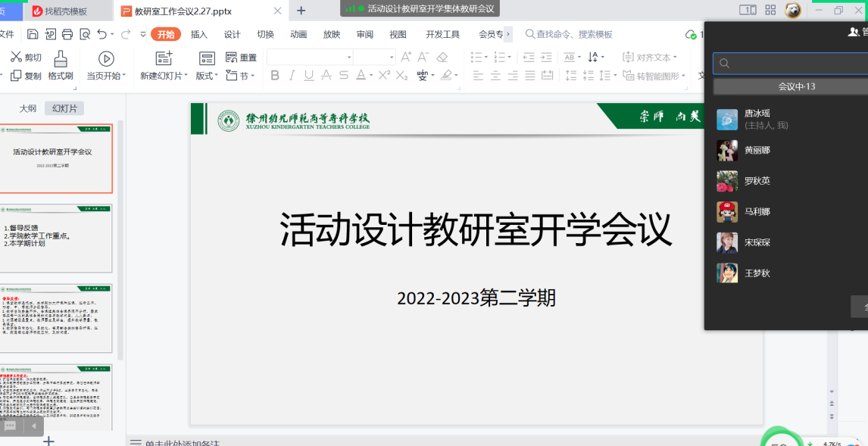Click the Cut (剪切) scissors icon
The width and height of the screenshot is (868, 446).
(17, 58)
